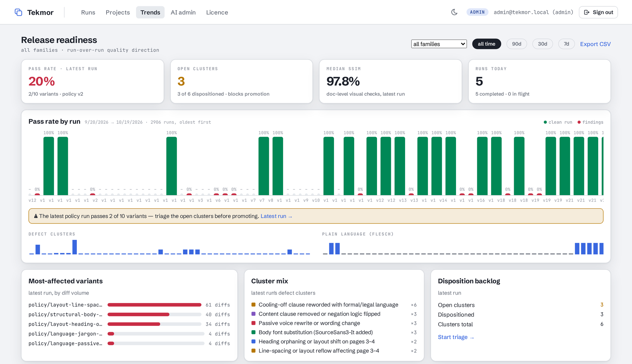Image resolution: width=632 pixels, height=364 pixels.
Task: Click the admin@tekmor.local account text
Action: click(x=533, y=12)
